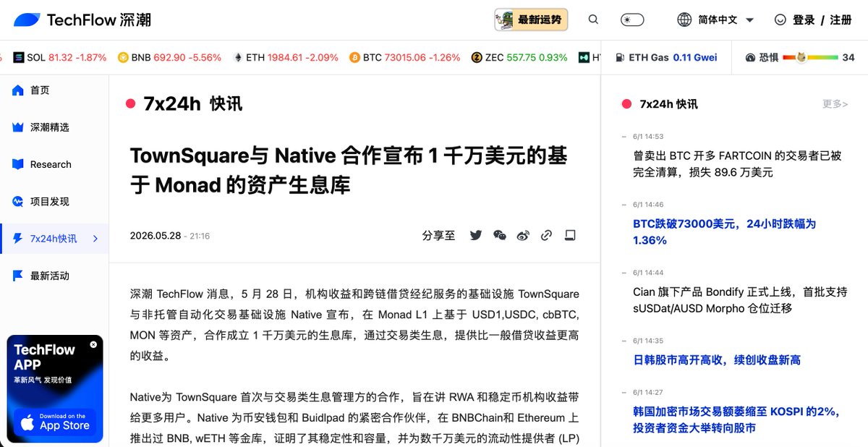The height and width of the screenshot is (447, 868).
Task: Expand the 简体中文 language dropdown arrow
Action: click(749, 20)
